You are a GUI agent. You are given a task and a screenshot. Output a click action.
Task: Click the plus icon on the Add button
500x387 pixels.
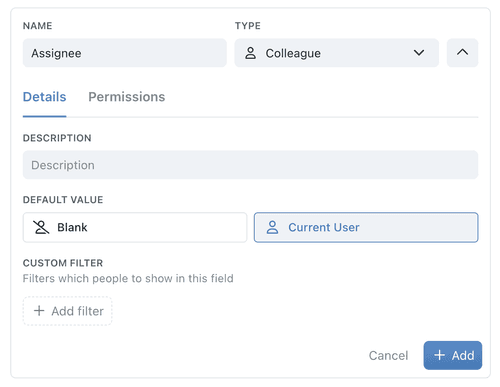439,355
